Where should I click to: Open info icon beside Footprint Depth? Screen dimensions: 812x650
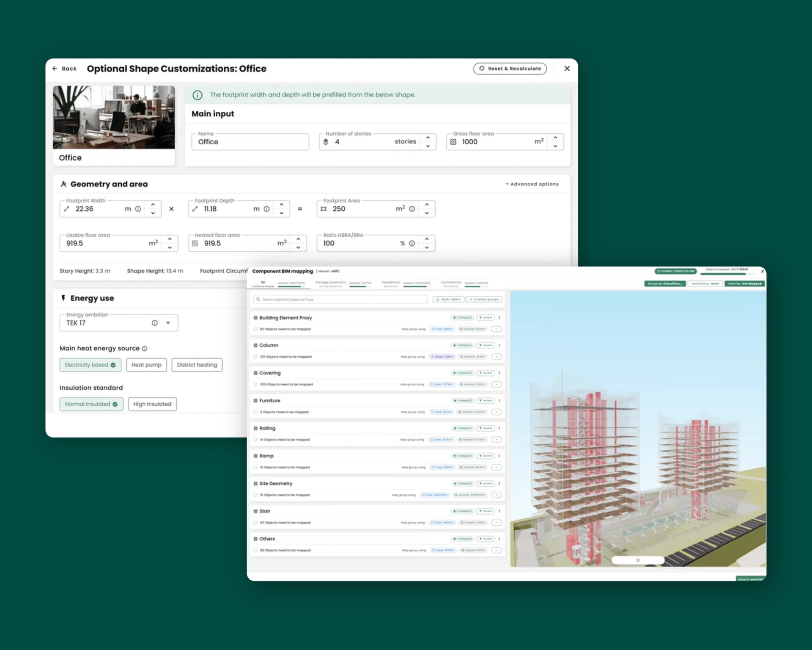(266, 209)
